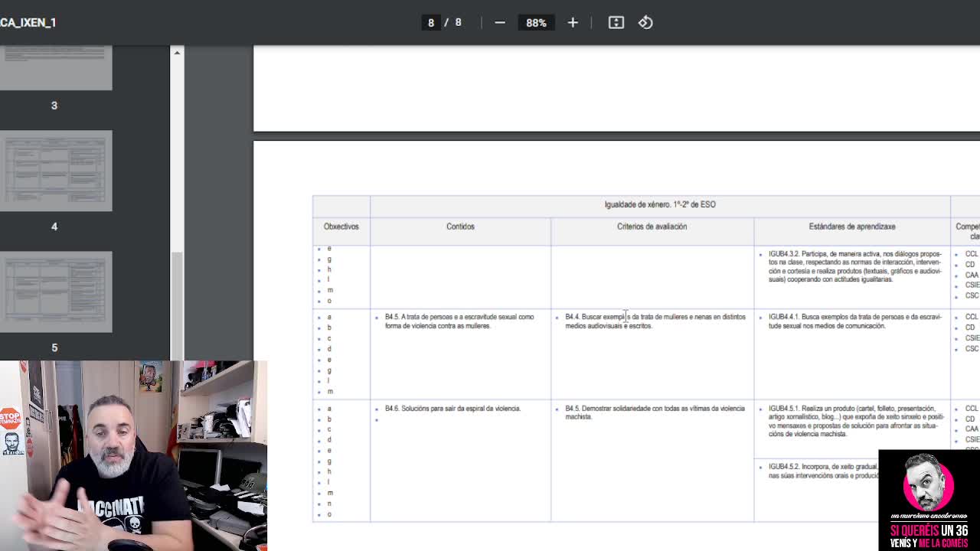Click the B4.5 trata de persoas text

[x=459, y=321]
